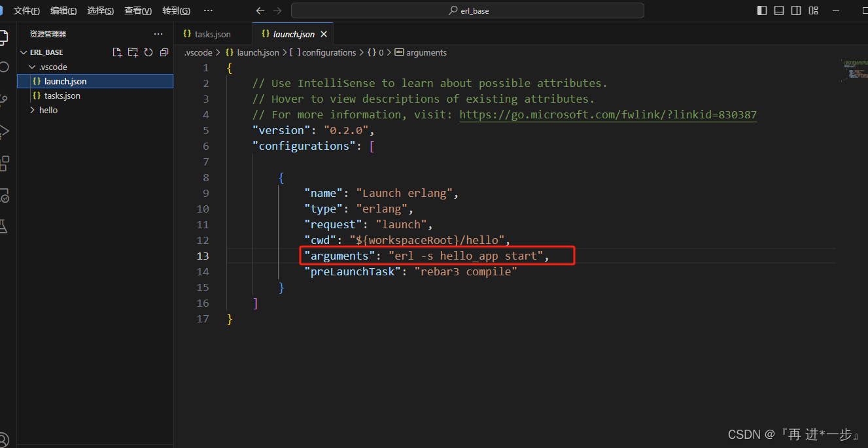Image resolution: width=868 pixels, height=448 pixels.
Task: Create a new file in the Explorer
Action: (x=117, y=52)
